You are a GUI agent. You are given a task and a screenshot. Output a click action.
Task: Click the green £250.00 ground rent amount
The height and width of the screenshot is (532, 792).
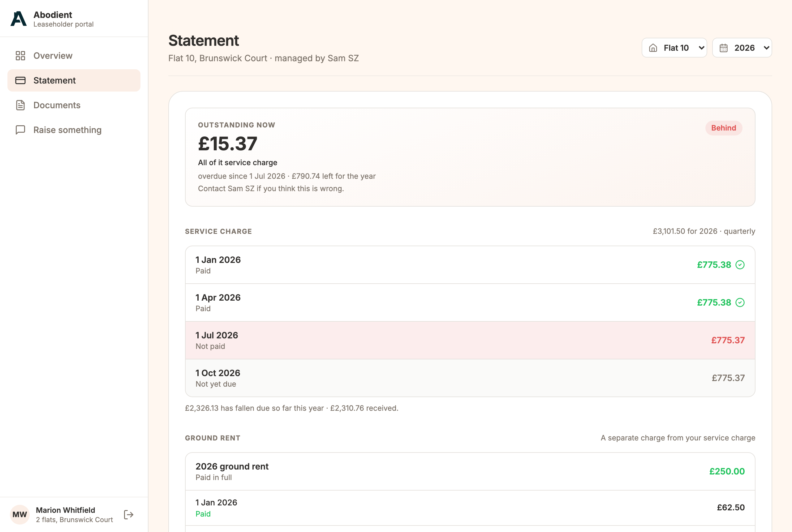point(727,471)
